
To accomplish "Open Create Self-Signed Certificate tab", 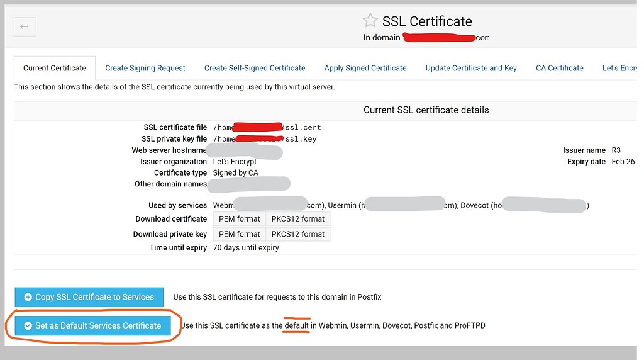I will point(255,68).
